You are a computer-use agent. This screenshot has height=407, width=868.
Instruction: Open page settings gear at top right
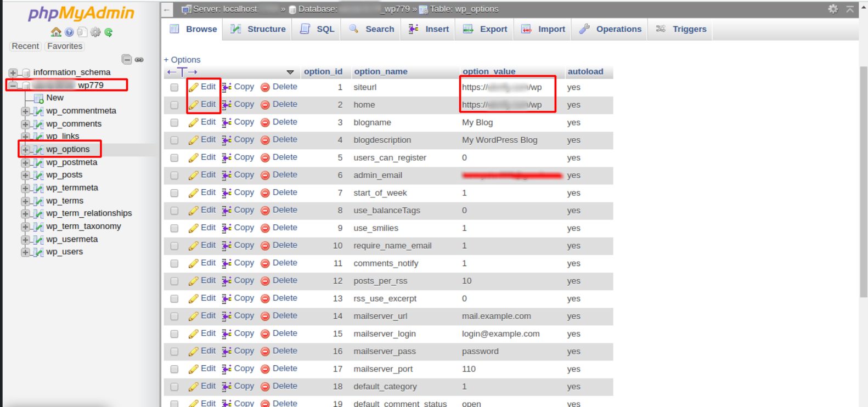[x=833, y=9]
